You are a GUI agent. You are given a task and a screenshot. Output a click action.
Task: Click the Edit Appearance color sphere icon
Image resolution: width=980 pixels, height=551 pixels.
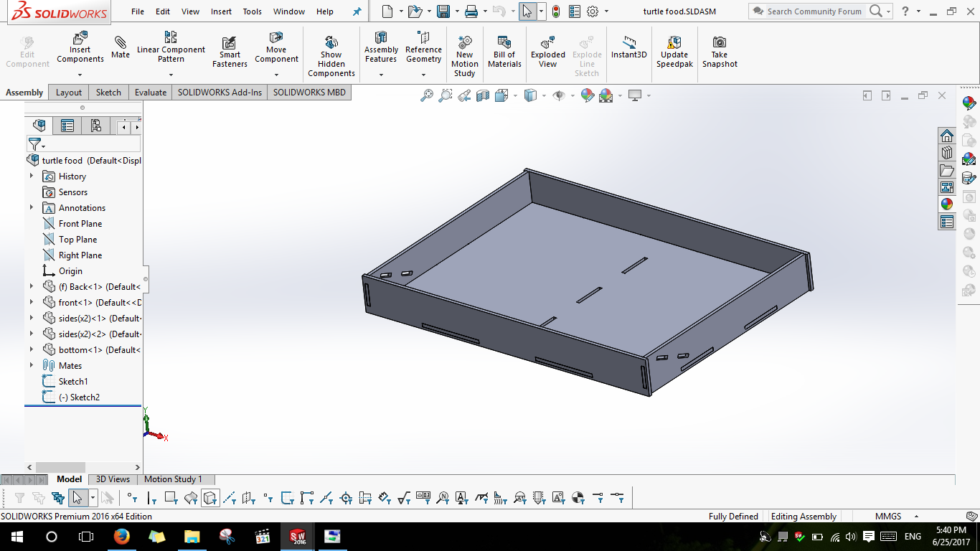588,95
